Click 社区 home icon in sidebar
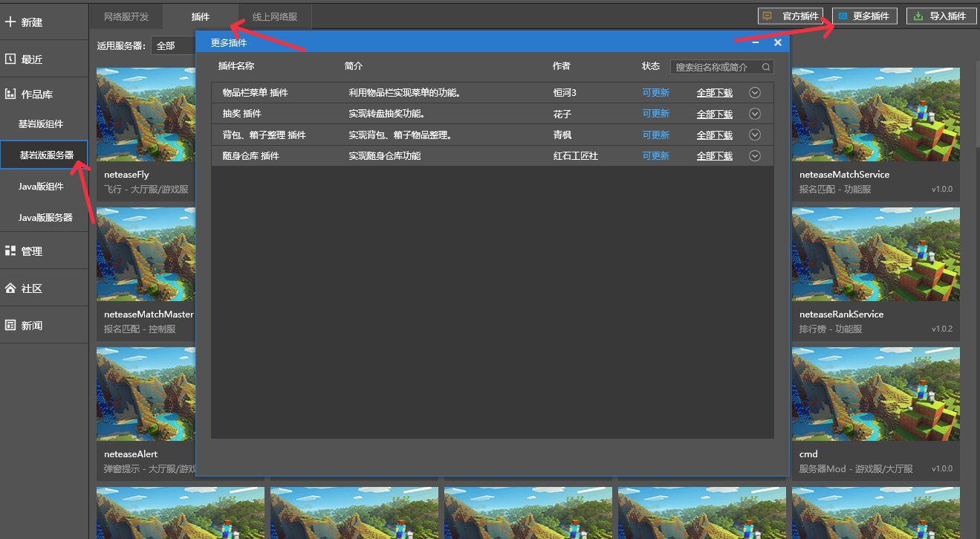The image size is (980, 539). point(10,288)
